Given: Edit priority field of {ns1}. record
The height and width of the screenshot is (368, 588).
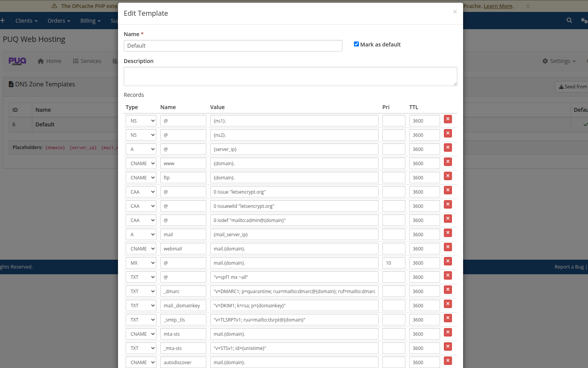Looking at the screenshot, I should pos(394,121).
